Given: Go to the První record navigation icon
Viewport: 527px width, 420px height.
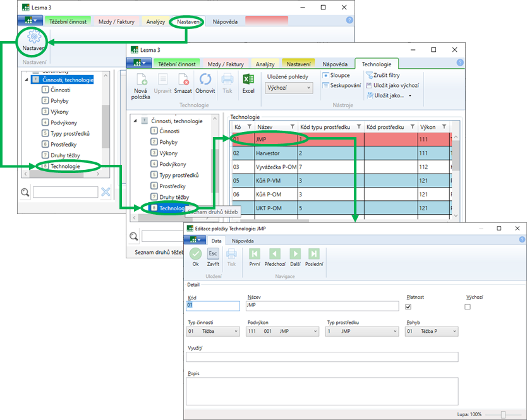Looking at the screenshot, I should [255, 254].
